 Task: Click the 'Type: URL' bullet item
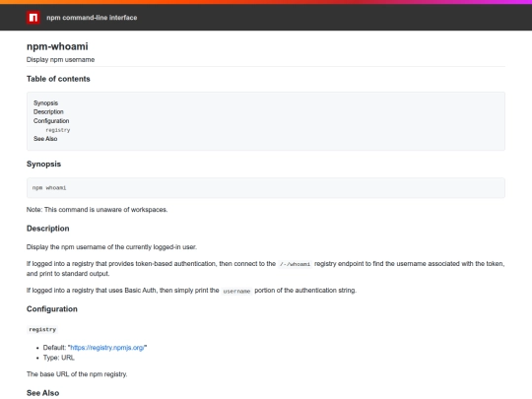click(59, 358)
